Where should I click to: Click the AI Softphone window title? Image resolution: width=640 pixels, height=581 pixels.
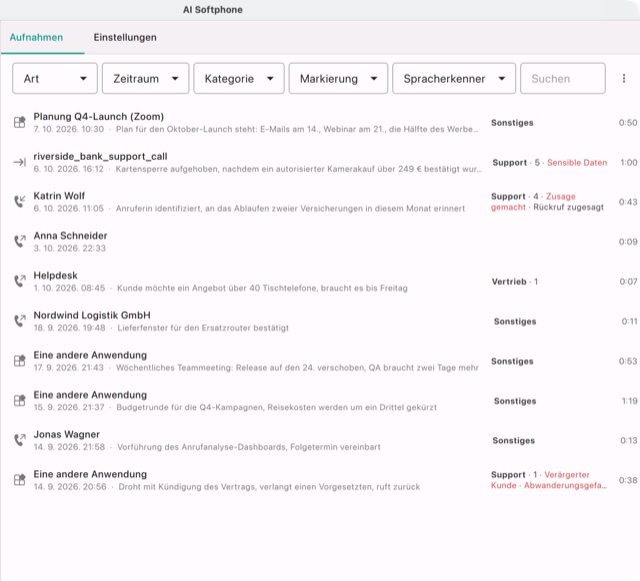[x=213, y=10]
